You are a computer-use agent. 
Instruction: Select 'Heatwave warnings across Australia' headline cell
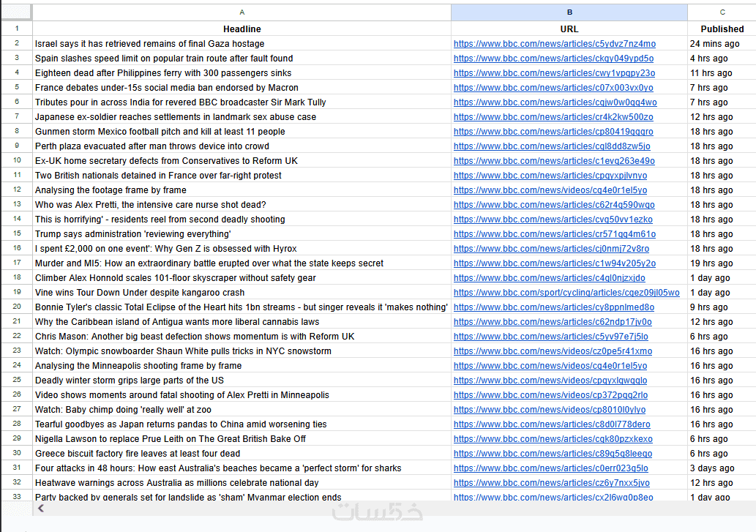242,483
